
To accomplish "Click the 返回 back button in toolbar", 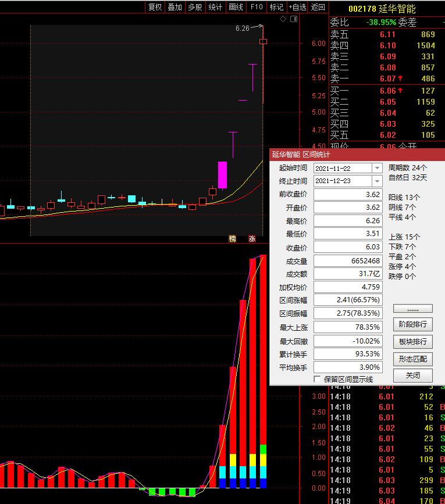I will pos(318,7).
